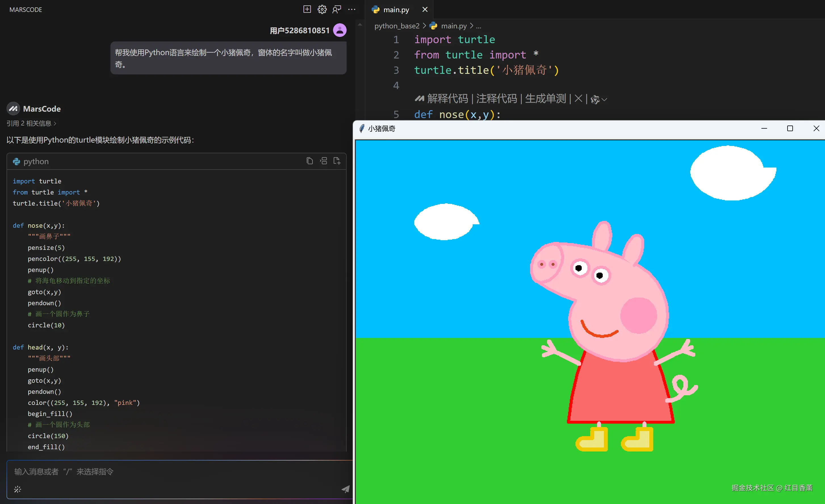Click the sparkle icon below chat input
This screenshot has width=825, height=504.
point(17,489)
